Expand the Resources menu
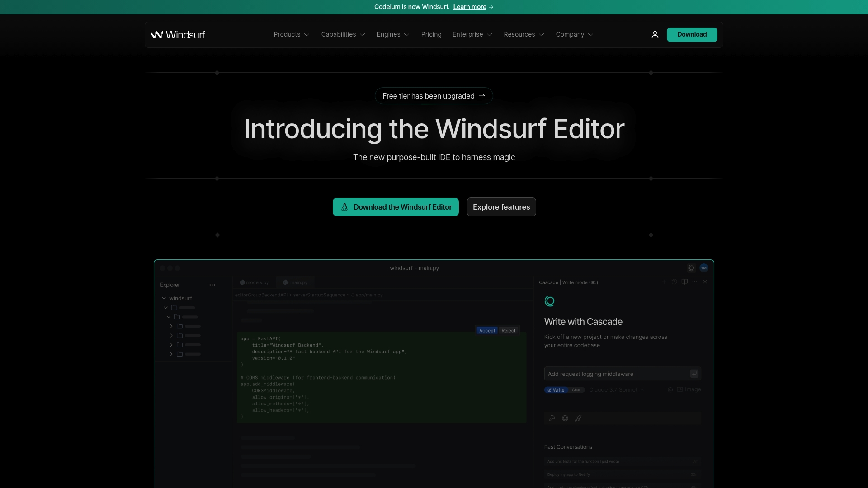Image resolution: width=868 pixels, height=488 pixels. point(524,35)
